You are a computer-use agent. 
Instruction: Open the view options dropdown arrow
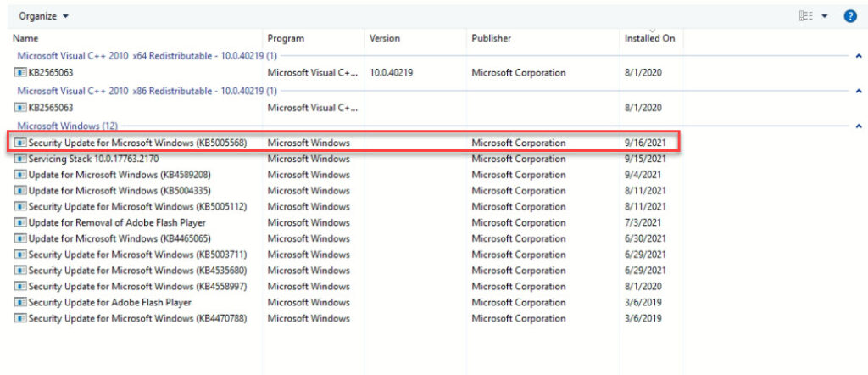pos(824,16)
